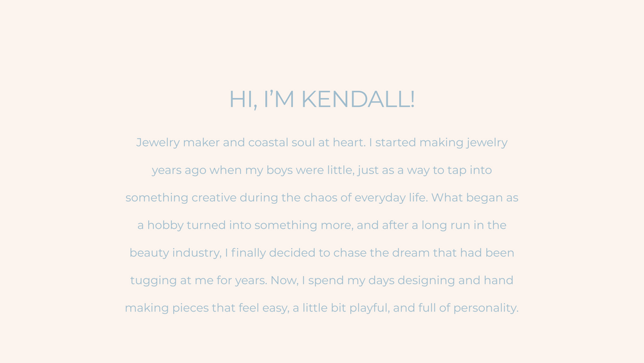Click the word 'designing'

[426, 280]
